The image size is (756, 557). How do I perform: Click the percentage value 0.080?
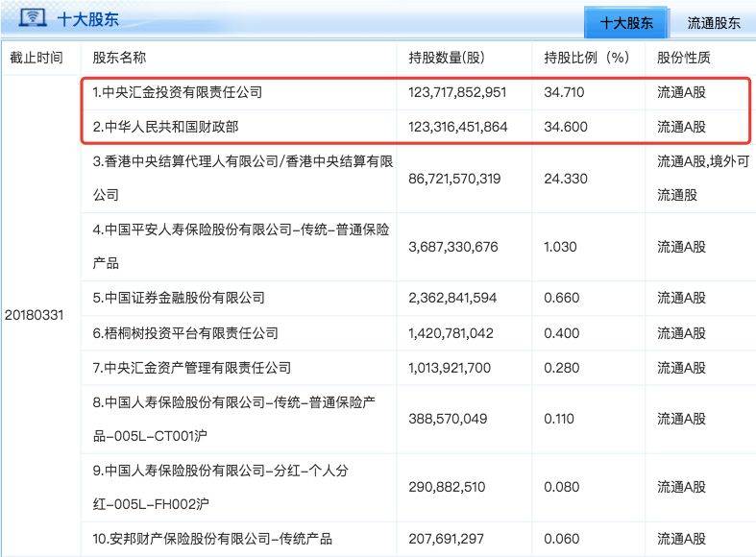[x=562, y=487]
